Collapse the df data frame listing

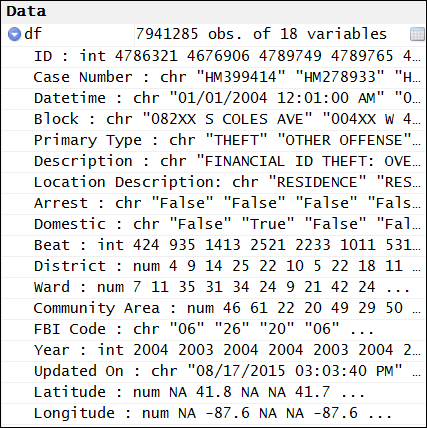click(x=14, y=34)
